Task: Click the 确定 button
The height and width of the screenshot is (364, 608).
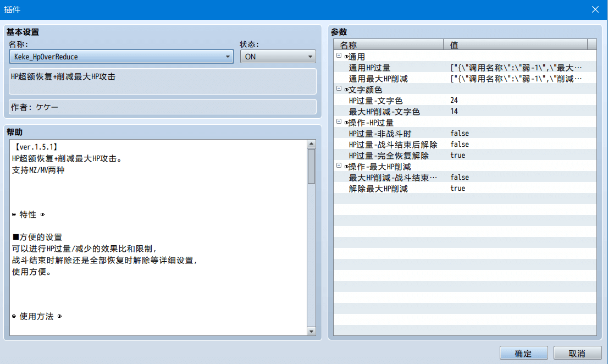Action: [x=523, y=353]
